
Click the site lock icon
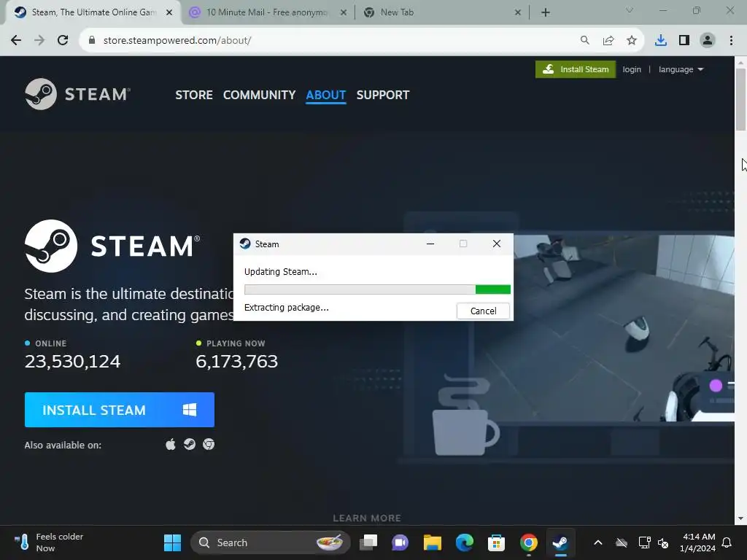coord(92,41)
